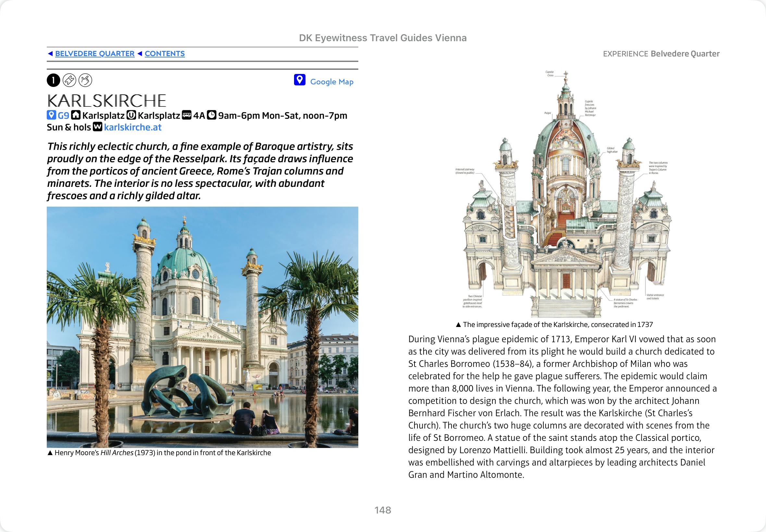The width and height of the screenshot is (766, 532).
Task: Open the karlskirche.at website link
Action: point(132,127)
